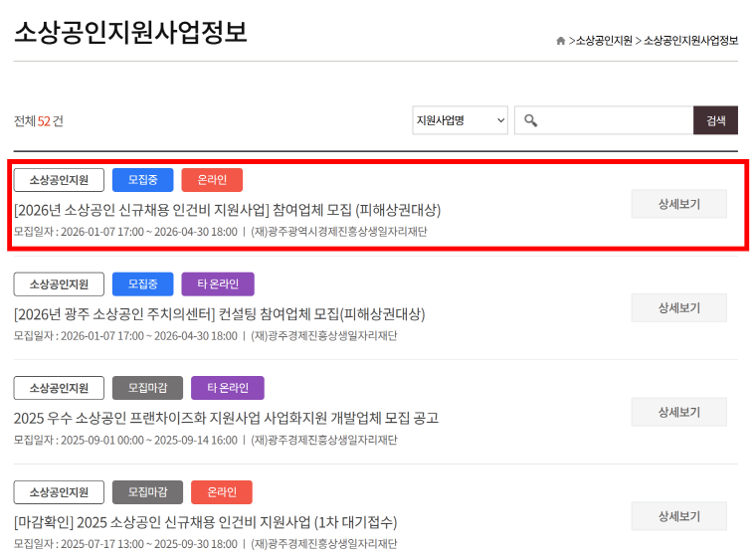Open the 지원사업명 search filter dropdown
Screen dimensions: 756x556
click(x=460, y=120)
